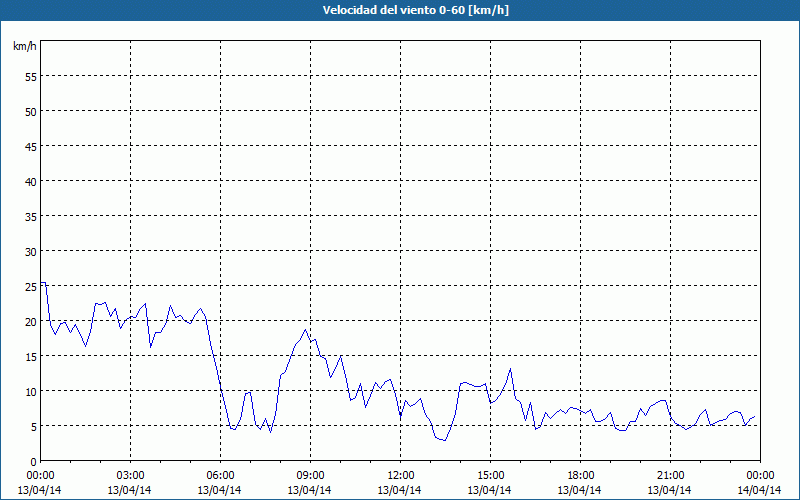Click the 12:00 time axis label
The height and width of the screenshot is (500, 800).
[x=401, y=476]
